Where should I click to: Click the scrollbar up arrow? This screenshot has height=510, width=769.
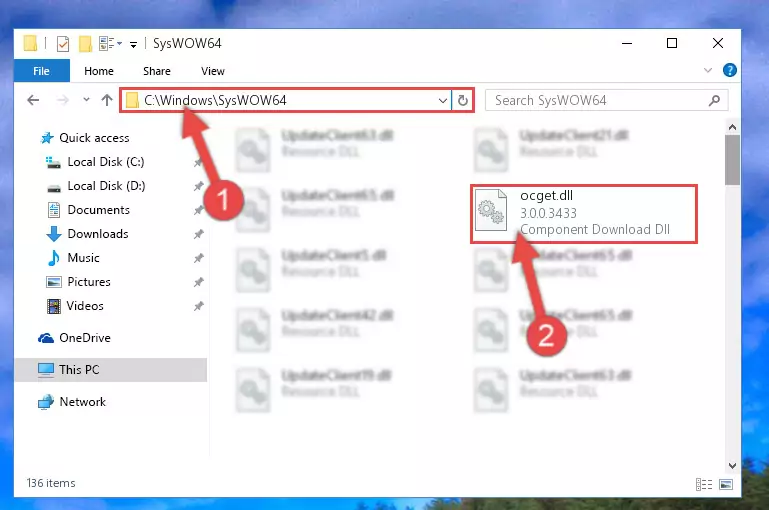click(x=732, y=127)
